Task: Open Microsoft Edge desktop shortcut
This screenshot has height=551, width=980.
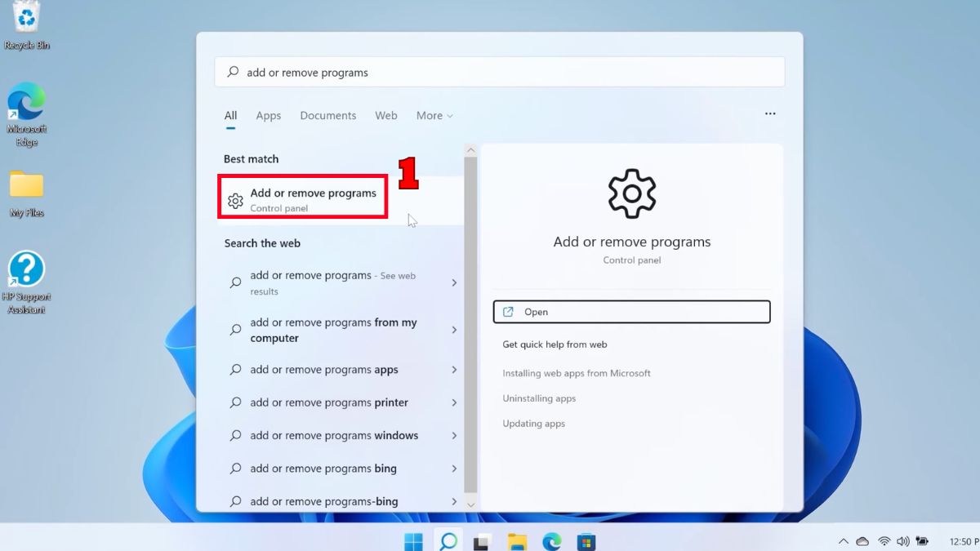Action: pyautogui.click(x=27, y=113)
